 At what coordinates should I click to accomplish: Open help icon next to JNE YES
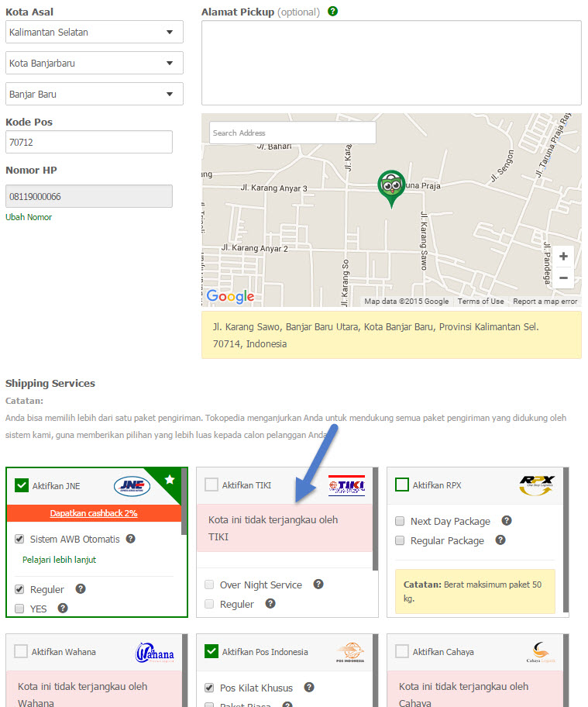63,608
